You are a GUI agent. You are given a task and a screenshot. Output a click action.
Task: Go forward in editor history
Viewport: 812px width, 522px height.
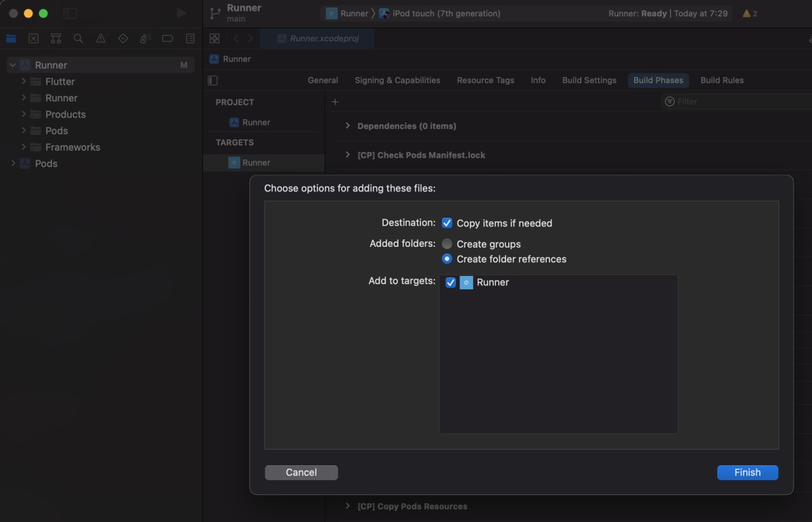coord(250,39)
